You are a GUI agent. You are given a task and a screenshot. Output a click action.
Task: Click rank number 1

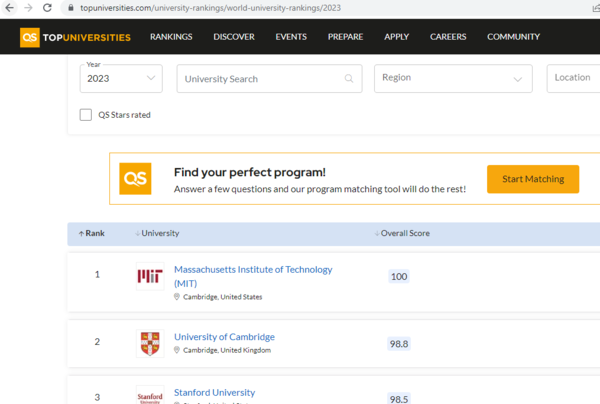pos(97,274)
